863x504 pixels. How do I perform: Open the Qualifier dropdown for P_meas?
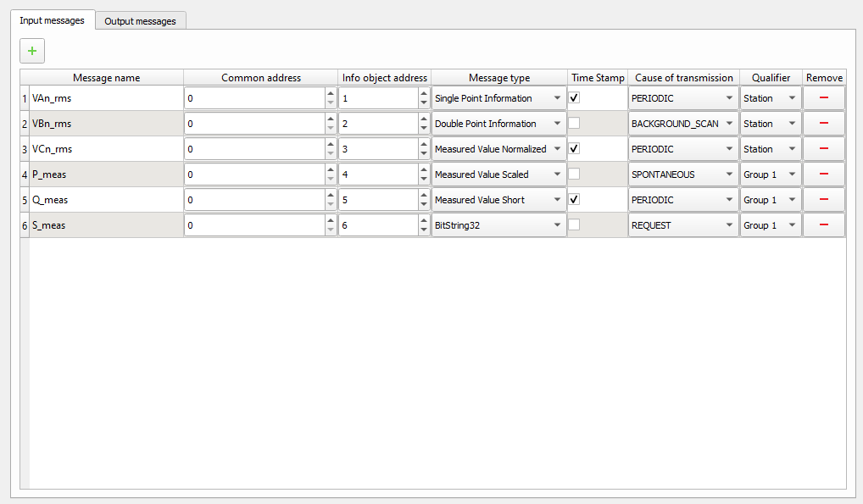[770, 174]
